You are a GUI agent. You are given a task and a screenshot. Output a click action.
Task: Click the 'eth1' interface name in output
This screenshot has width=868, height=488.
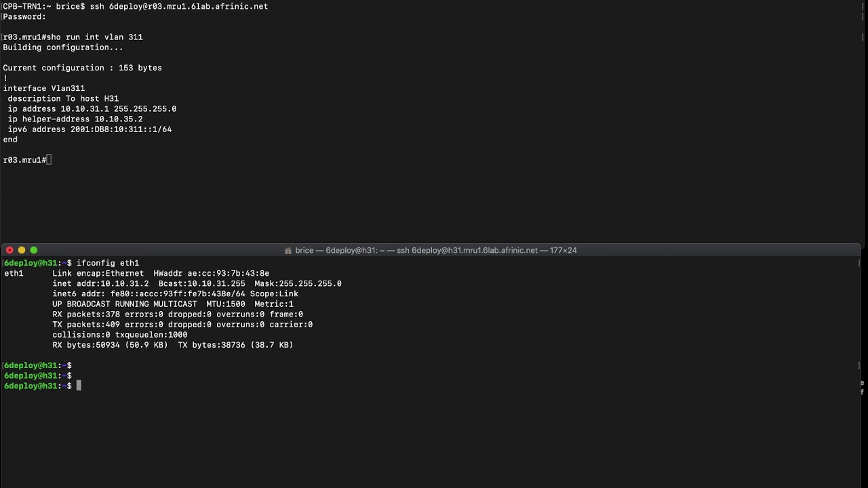[14, 273]
